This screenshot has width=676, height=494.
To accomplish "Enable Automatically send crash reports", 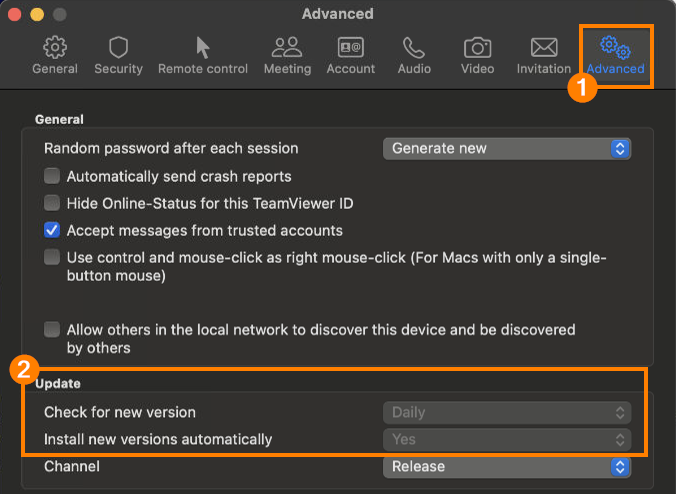I will tap(52, 176).
